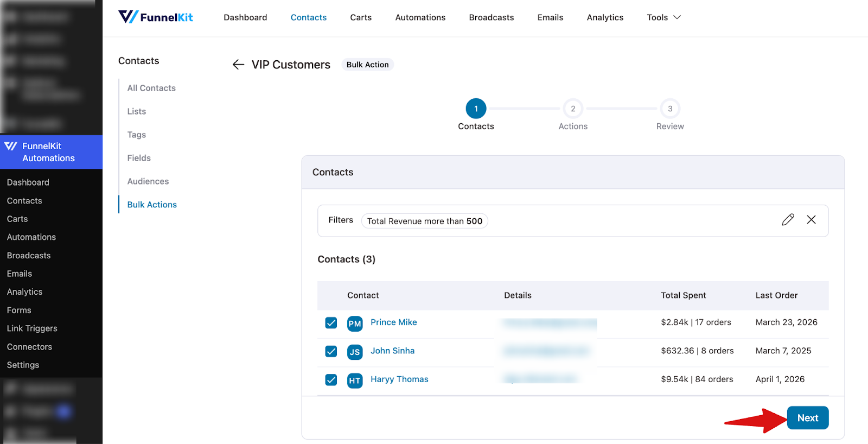
Task: Click the Total Revenue more than 500 chip
Action: (425, 221)
